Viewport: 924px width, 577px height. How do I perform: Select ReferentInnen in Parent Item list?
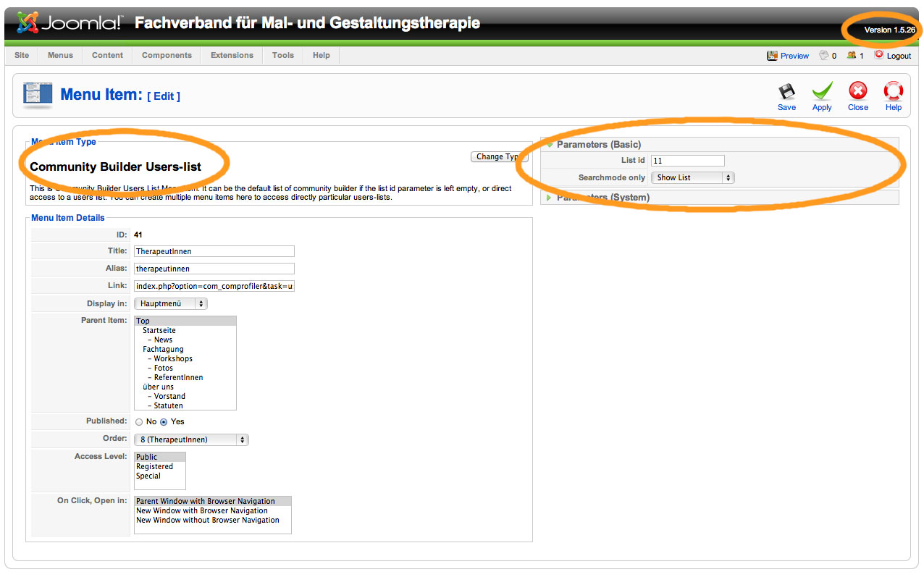point(178,377)
